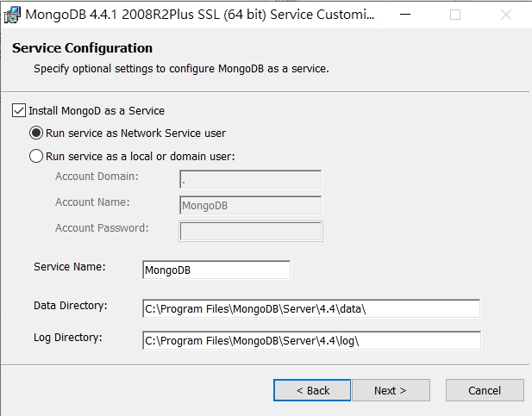Click the MongoDB installer icon in title bar
The image size is (532, 416).
(12, 15)
